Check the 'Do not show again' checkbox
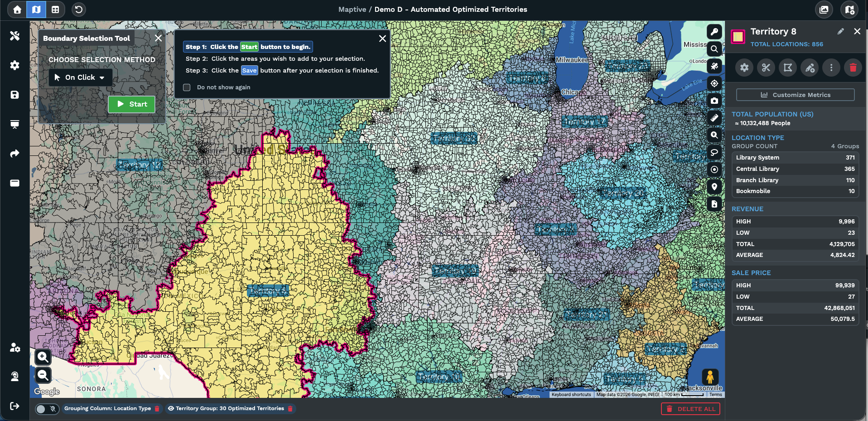Screen dimensions: 868x421 187,87
